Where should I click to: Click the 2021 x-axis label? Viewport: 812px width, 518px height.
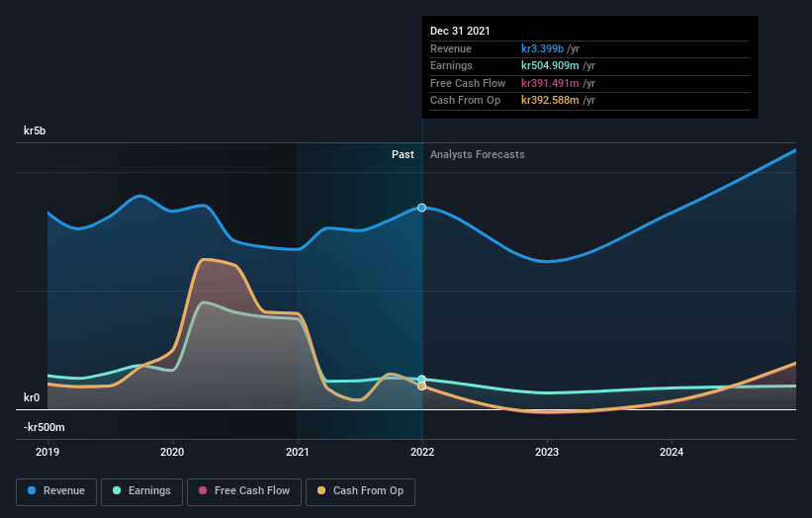(x=298, y=453)
